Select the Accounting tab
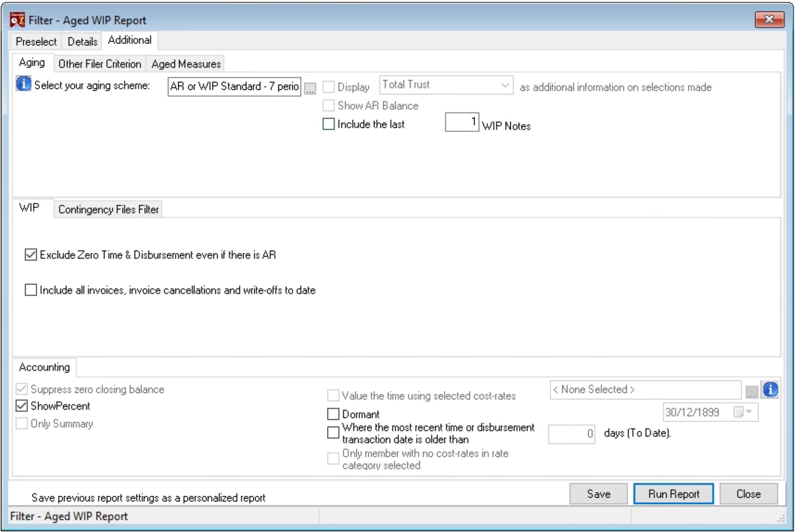The image size is (798, 532). click(x=44, y=367)
